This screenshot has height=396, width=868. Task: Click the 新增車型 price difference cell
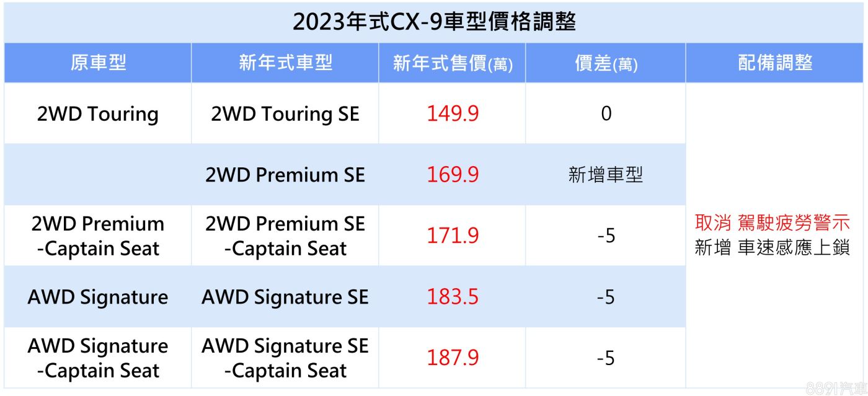605,175
